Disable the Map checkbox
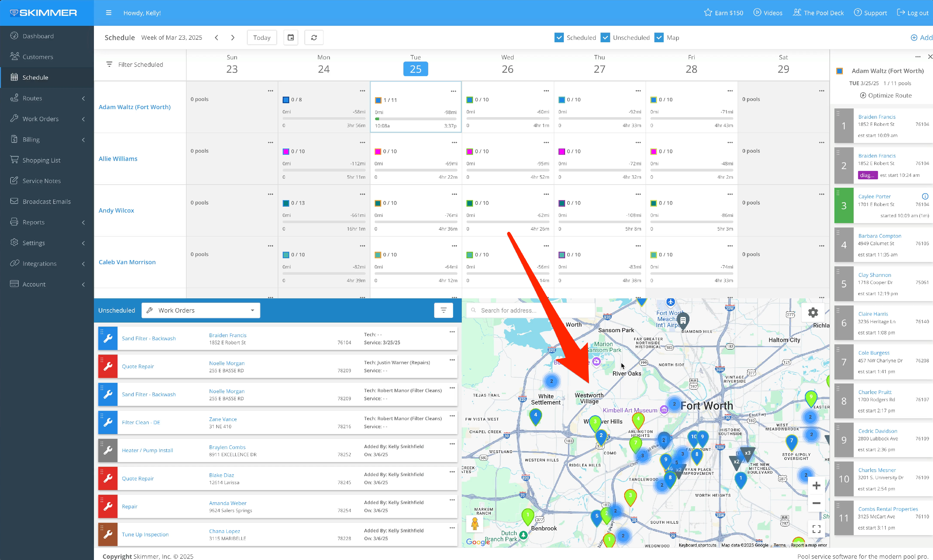The image size is (933, 560). tap(659, 37)
